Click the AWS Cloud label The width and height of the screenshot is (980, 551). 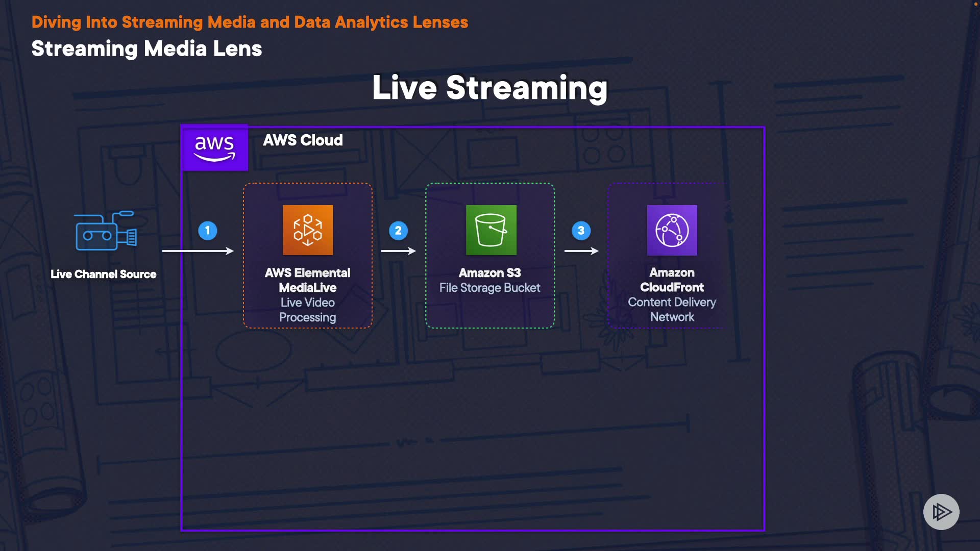303,140
